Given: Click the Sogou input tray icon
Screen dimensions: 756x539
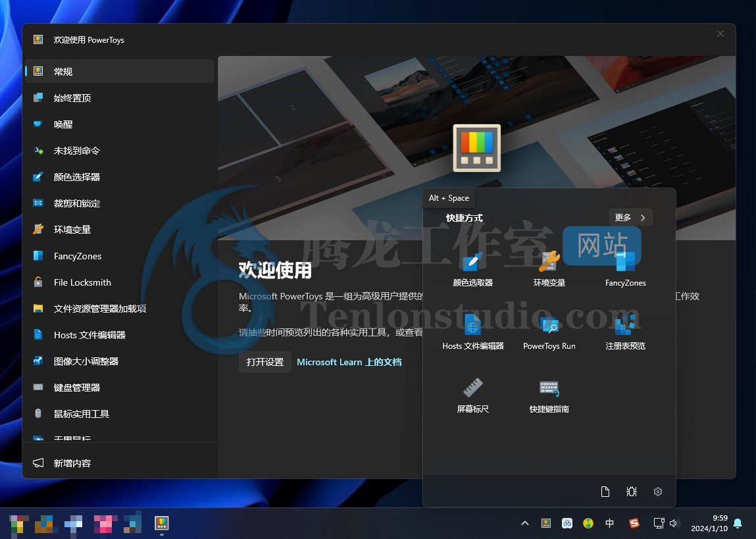Looking at the screenshot, I should tap(634, 523).
